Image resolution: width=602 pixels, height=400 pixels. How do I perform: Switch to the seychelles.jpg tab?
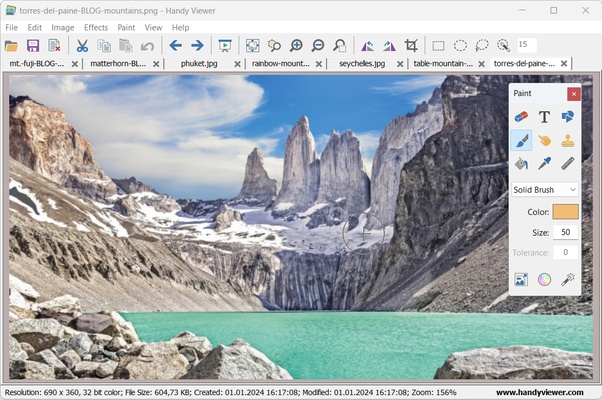(x=365, y=63)
